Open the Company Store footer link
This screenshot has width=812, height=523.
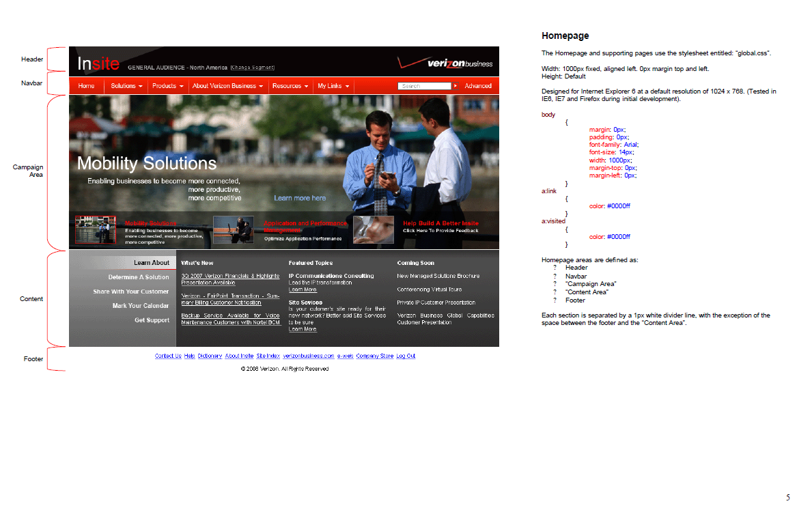pos(375,356)
